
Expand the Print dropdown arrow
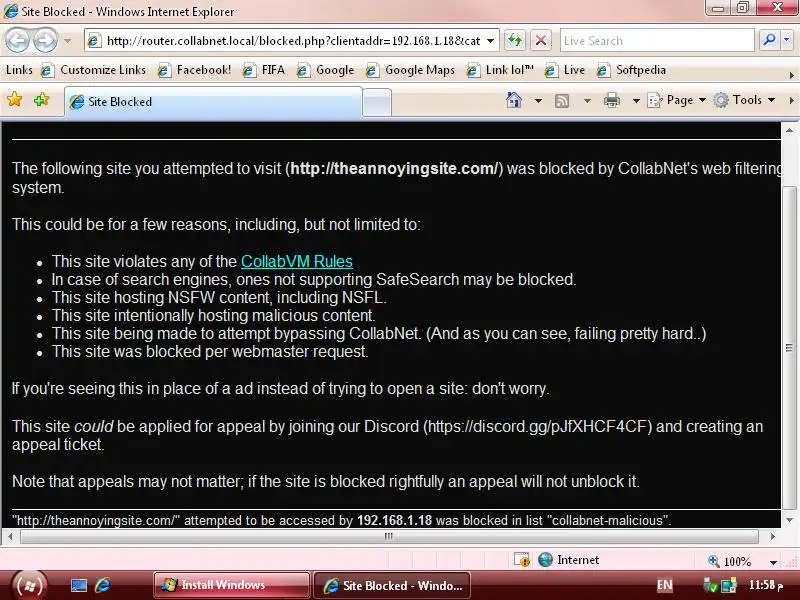636,101
